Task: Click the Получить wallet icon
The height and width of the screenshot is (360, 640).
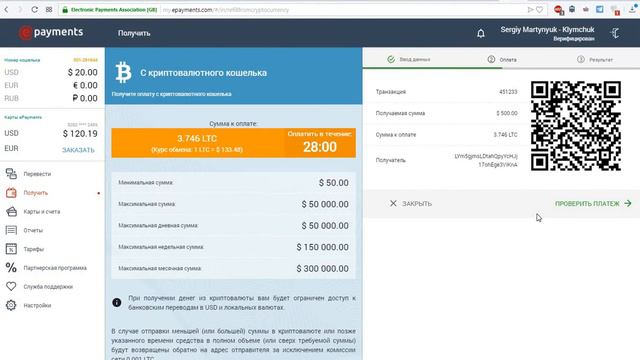Action: pyautogui.click(x=11, y=193)
